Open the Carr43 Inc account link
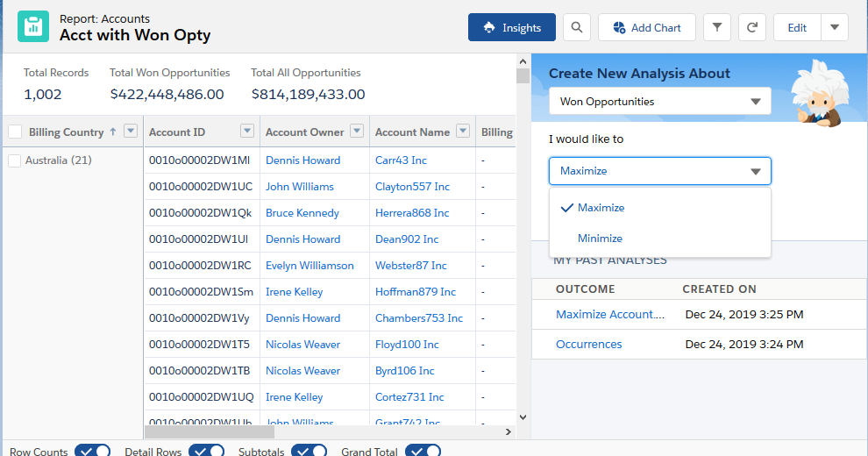868x456 pixels. [x=401, y=160]
